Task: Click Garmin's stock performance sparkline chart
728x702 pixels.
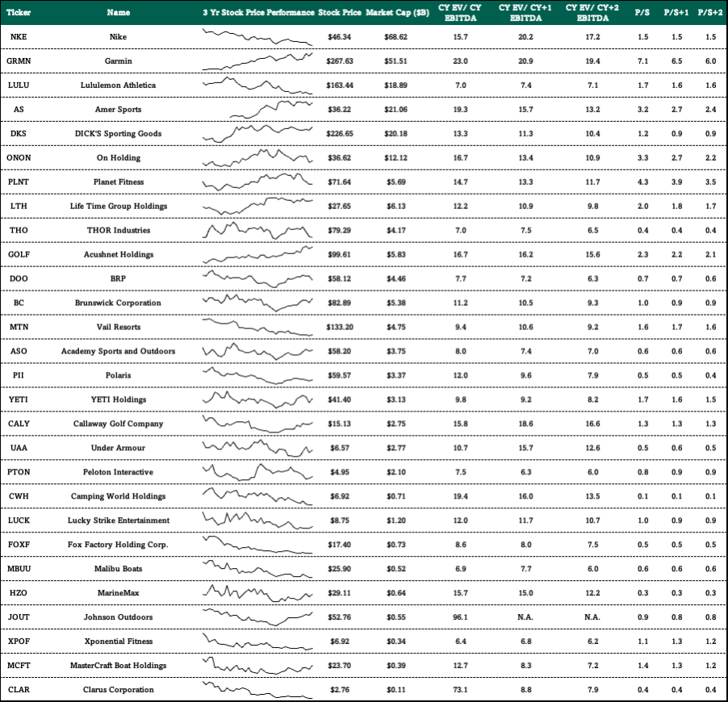Action: pos(257,61)
